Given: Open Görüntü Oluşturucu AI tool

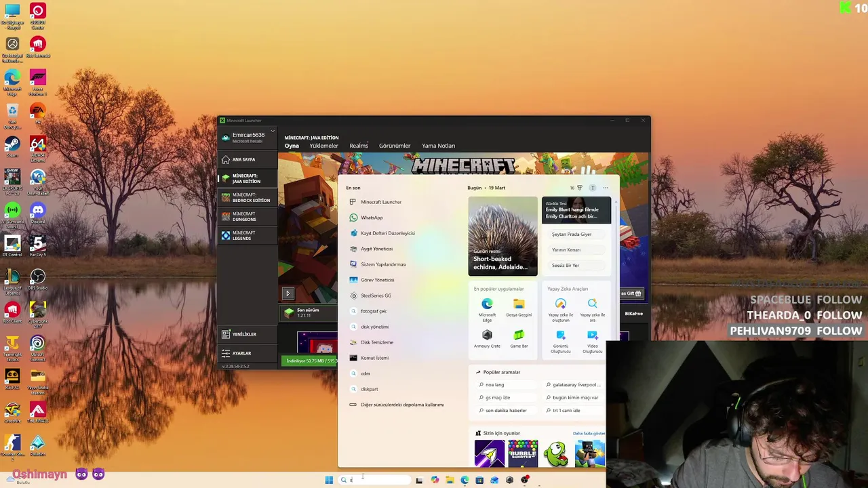Looking at the screenshot, I should (x=561, y=342).
